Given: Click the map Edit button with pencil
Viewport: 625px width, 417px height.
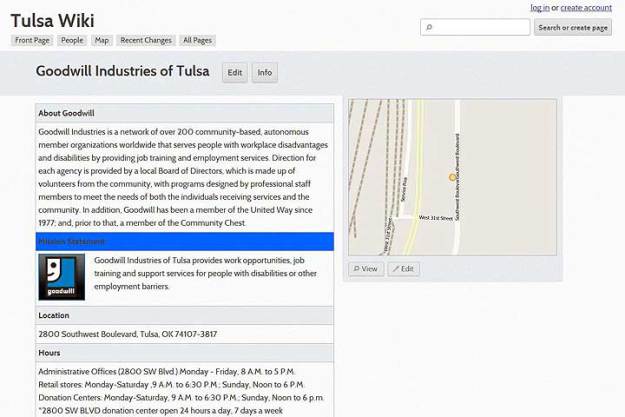Looking at the screenshot, I should 403,269.
